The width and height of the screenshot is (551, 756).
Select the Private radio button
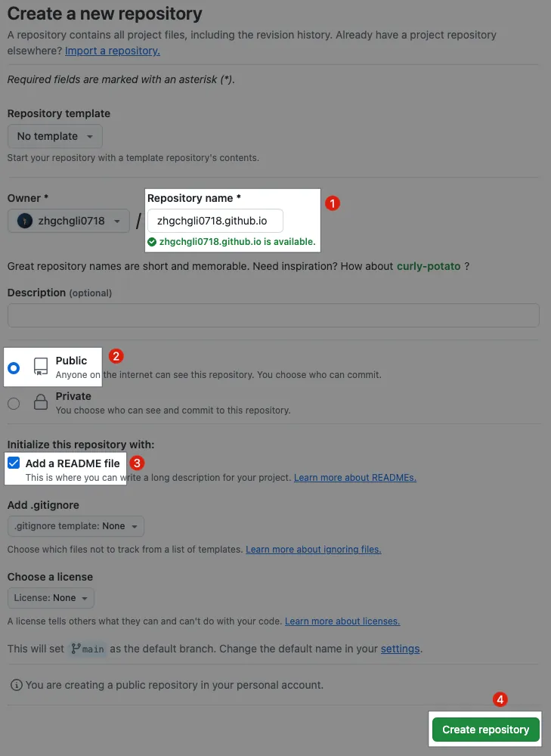pyautogui.click(x=14, y=404)
